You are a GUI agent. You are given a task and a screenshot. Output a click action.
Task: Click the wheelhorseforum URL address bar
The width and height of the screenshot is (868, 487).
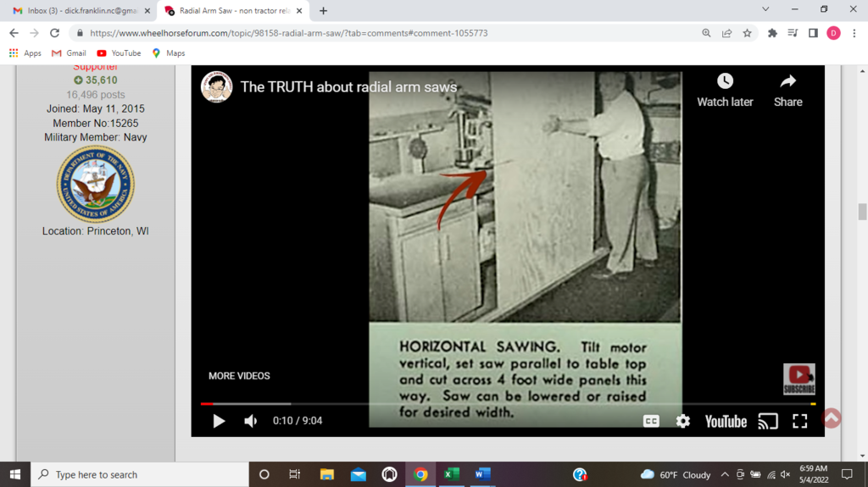[x=288, y=33]
